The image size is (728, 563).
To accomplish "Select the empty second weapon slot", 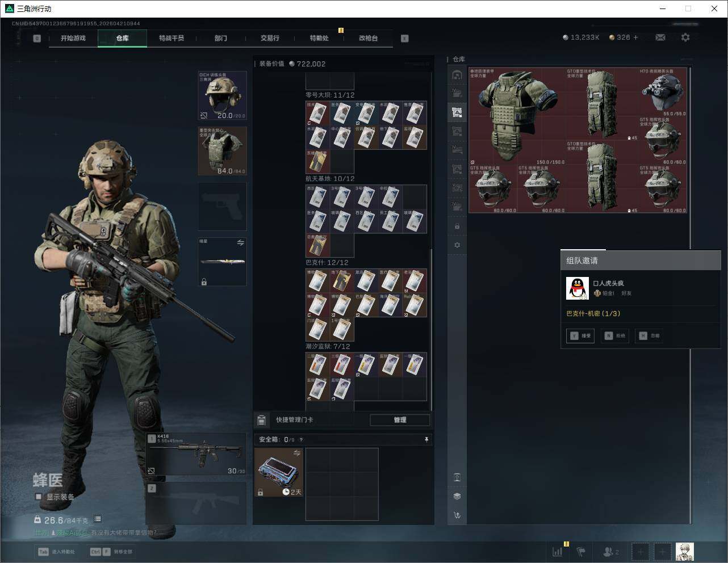I will click(196, 503).
